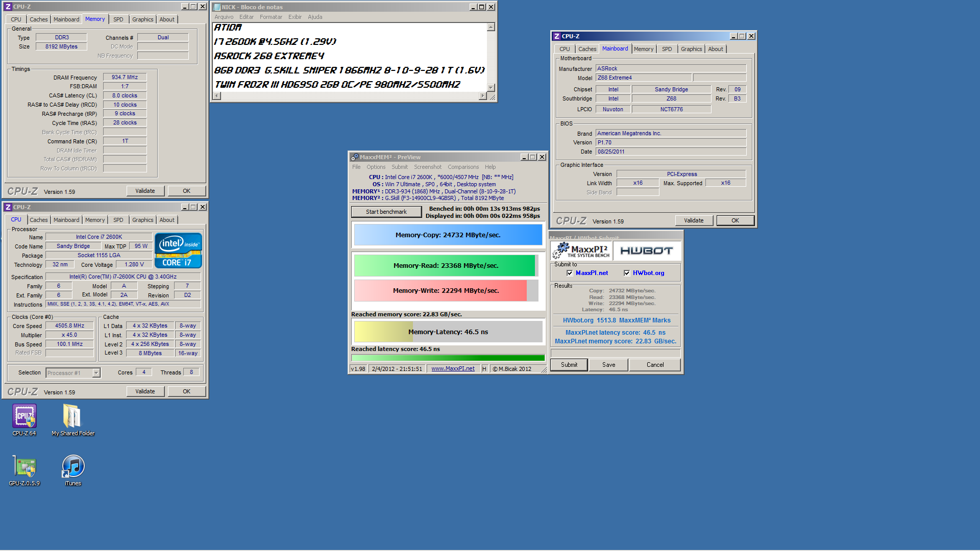Click Notepad vertical scrollbar down arrow
This screenshot has width=980, height=551.
pos(491,88)
